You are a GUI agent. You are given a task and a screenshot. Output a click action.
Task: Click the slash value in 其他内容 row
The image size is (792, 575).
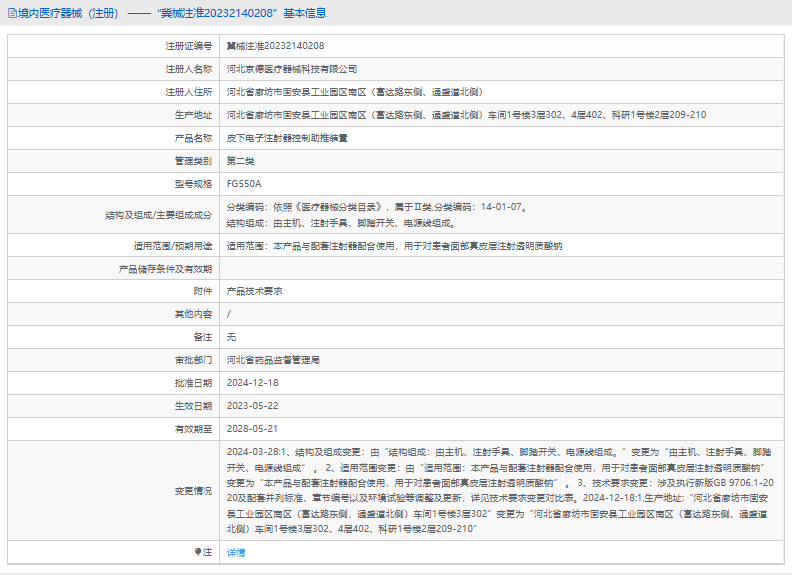pyautogui.click(x=229, y=314)
